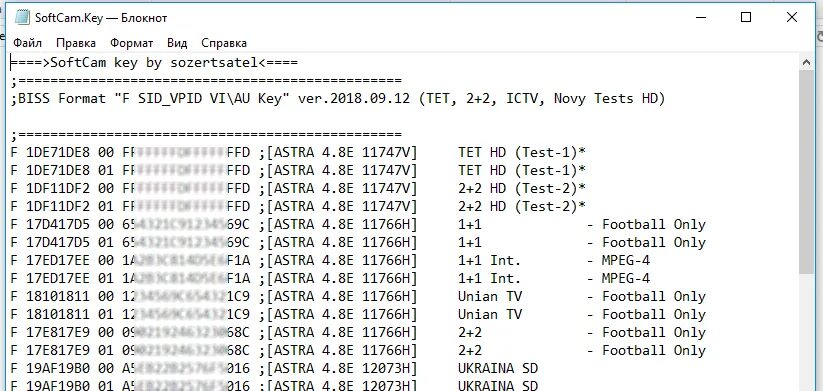Open the Формат menu

[x=132, y=43]
